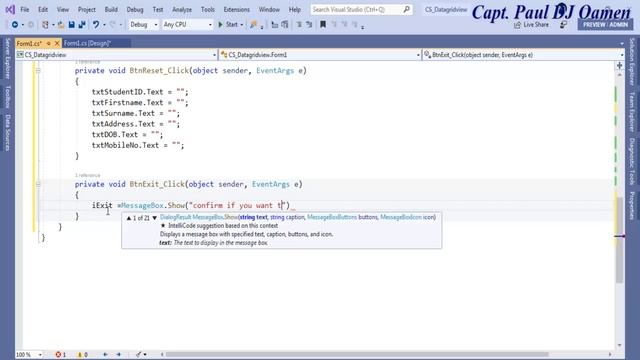The width and height of the screenshot is (640, 360).
Task: Click the uncomment selected lines icon
Action: pos(309,25)
